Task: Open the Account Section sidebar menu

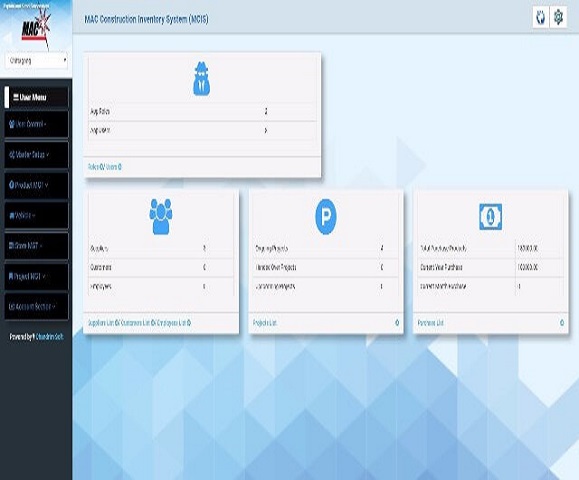Action: coord(36,306)
